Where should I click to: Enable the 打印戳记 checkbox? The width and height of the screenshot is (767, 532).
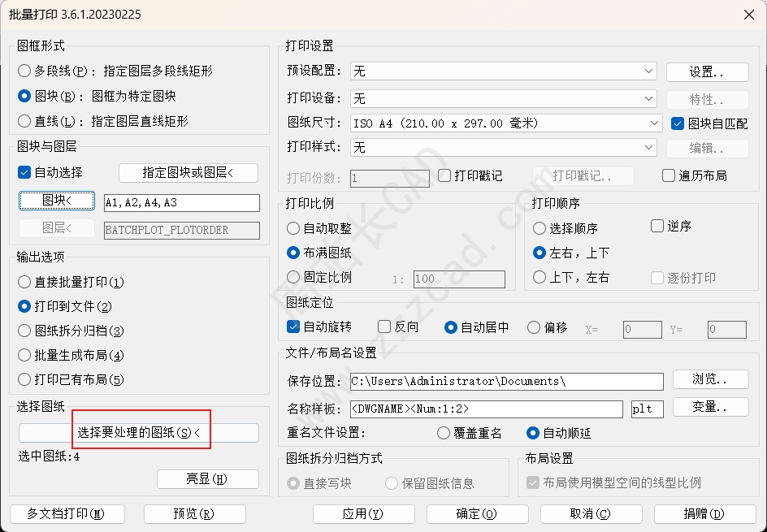tap(444, 175)
